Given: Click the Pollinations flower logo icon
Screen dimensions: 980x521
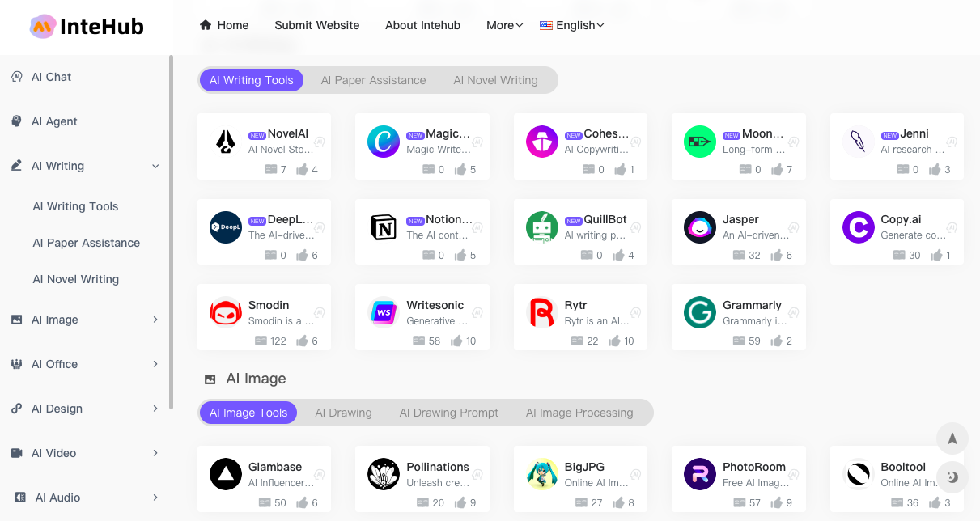Looking at the screenshot, I should click(384, 475).
